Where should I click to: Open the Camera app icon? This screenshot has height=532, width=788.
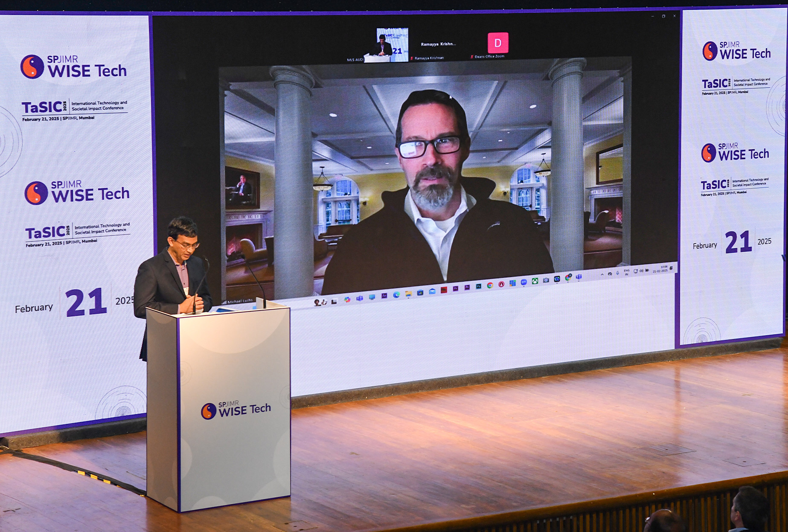pyautogui.click(x=546, y=280)
